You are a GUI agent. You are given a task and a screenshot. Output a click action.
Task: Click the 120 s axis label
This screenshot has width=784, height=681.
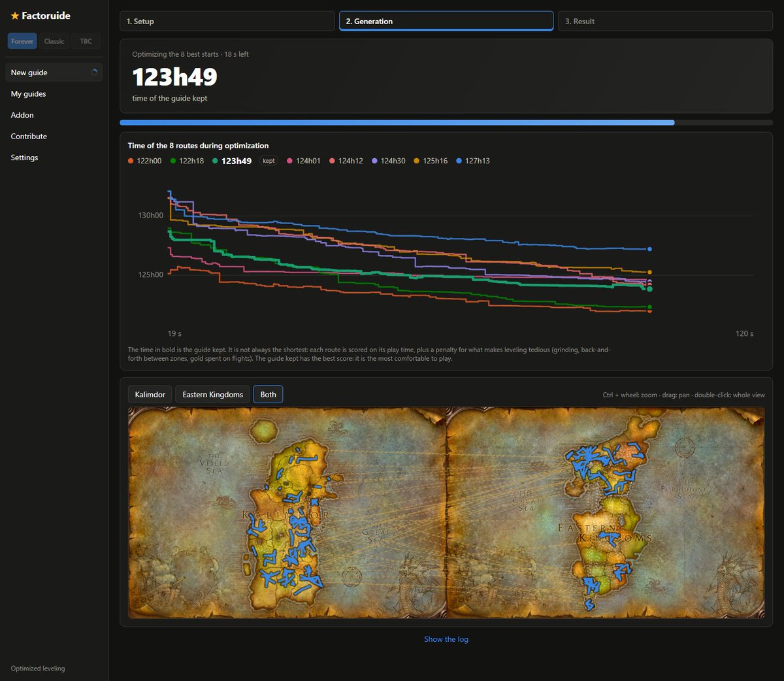744,333
